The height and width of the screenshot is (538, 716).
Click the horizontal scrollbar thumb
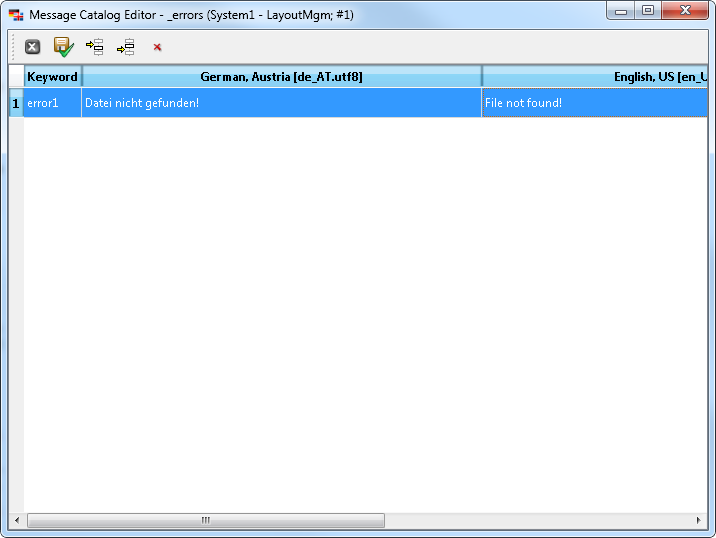(205, 520)
